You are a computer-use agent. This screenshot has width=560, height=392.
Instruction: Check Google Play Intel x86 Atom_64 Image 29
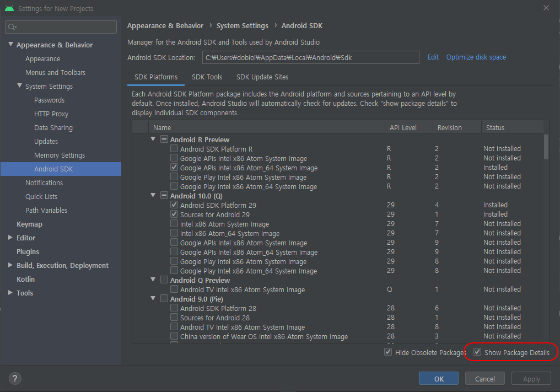[174, 270]
